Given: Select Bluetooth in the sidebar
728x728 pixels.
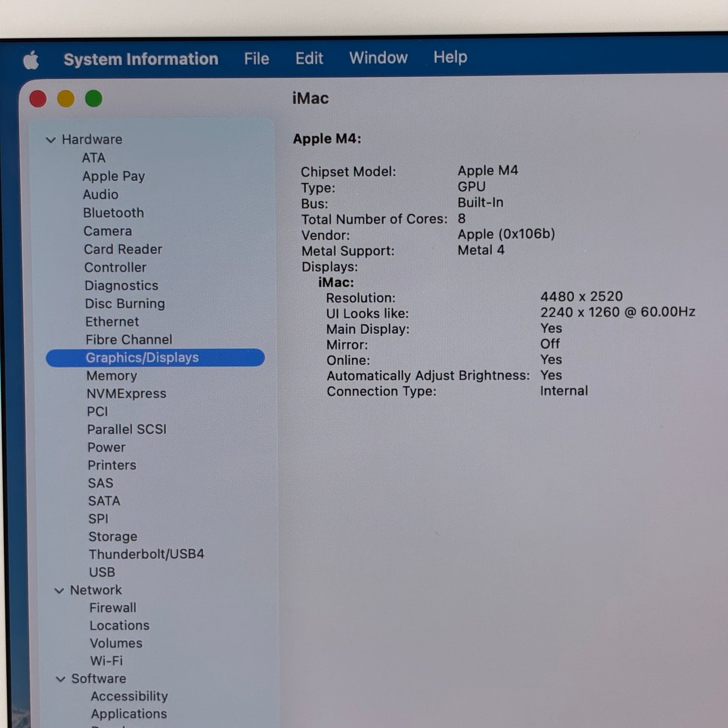Looking at the screenshot, I should (113, 213).
